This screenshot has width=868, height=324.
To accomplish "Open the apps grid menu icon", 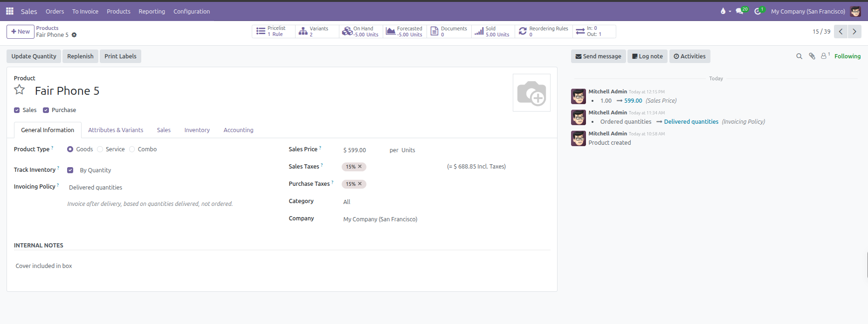I will pos(10,11).
